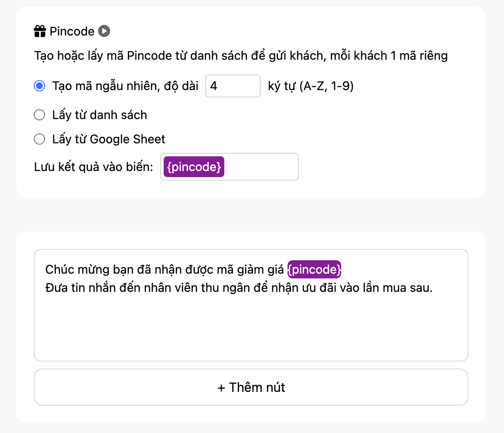Click the 'Lưu kết quả vào biến:' label
Viewport: 504px width, 433px height.
pyautogui.click(x=94, y=167)
